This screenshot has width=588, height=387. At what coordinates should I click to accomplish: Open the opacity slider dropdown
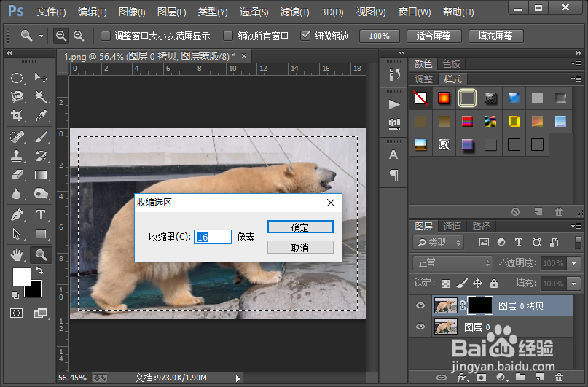[x=573, y=263]
